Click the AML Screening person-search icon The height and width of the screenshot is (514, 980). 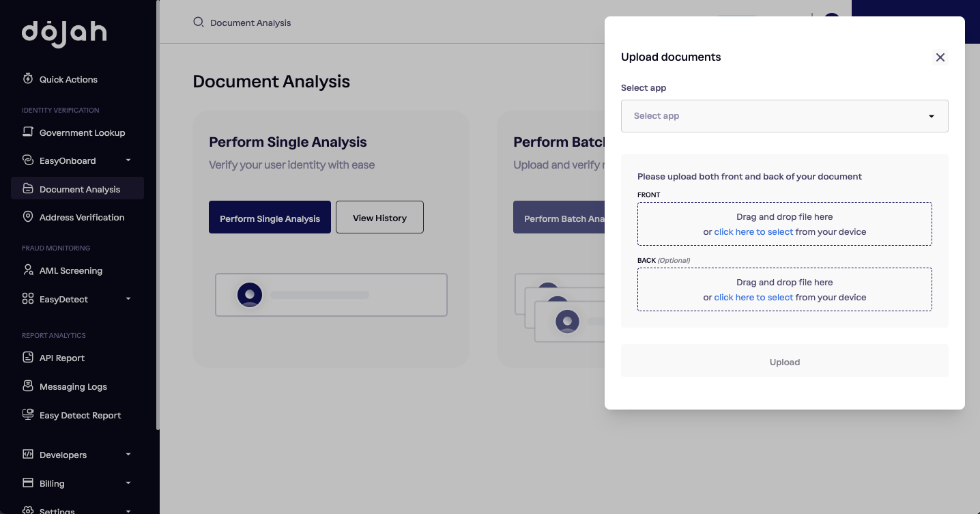(28, 270)
